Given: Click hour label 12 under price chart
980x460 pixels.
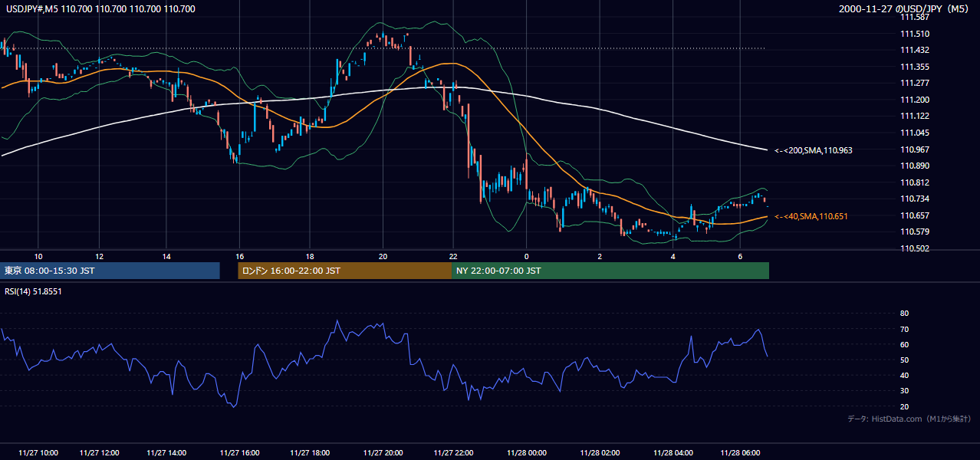Looking at the screenshot, I should point(100,256).
